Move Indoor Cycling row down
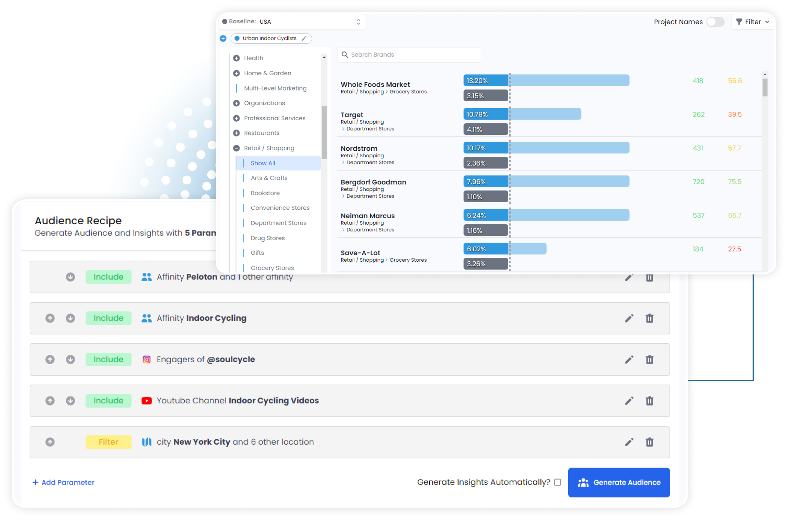The image size is (799, 532). (x=70, y=318)
